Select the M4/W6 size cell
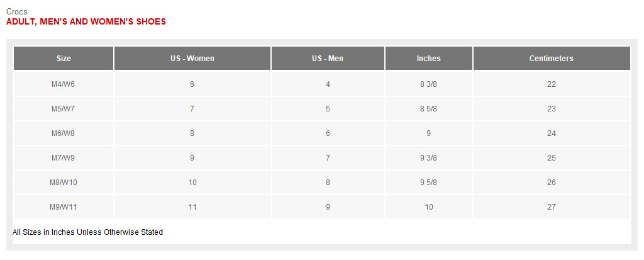This screenshot has height=260, width=644. (64, 84)
